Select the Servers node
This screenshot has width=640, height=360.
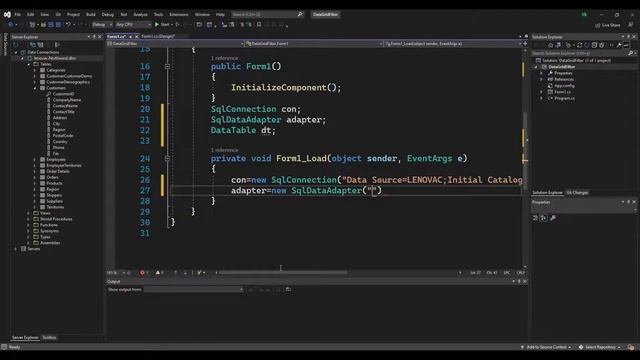33,249
